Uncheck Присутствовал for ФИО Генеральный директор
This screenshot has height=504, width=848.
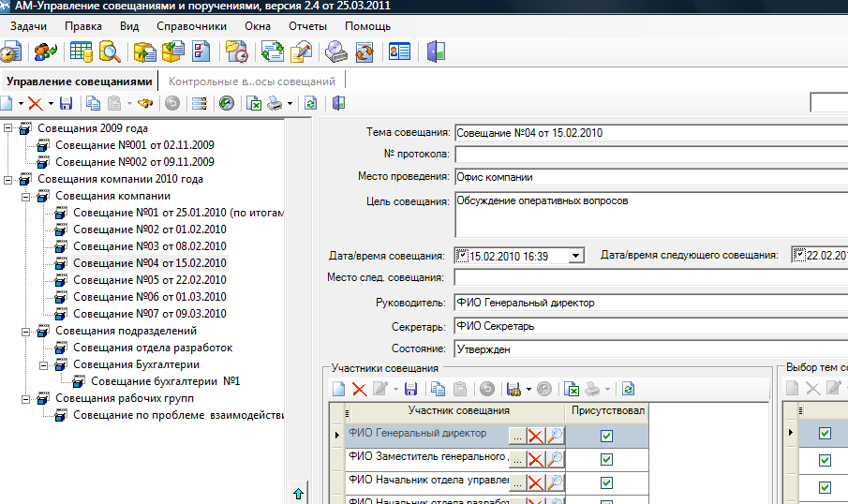point(606,435)
